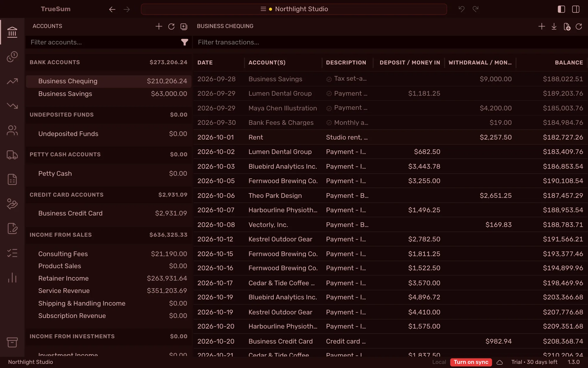This screenshot has height=368, width=588.
Task: Select the Petty Cash account
Action: pyautogui.click(x=108, y=174)
